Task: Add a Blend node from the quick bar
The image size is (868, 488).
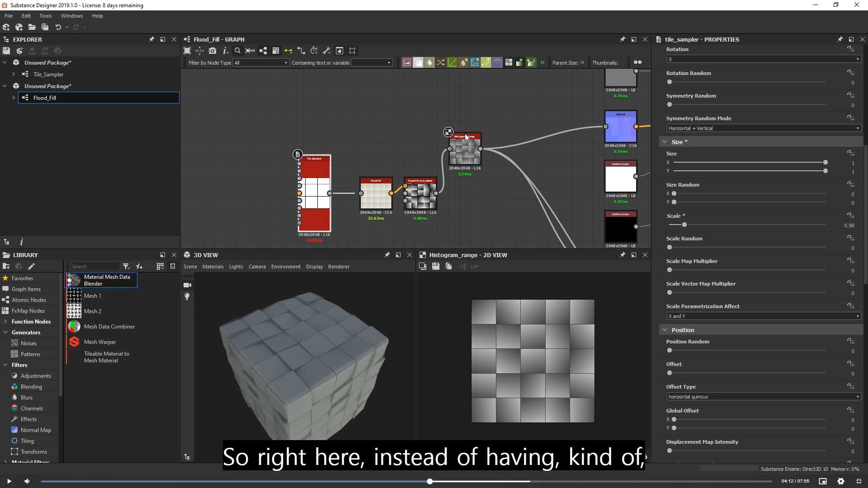Action: click(418, 62)
